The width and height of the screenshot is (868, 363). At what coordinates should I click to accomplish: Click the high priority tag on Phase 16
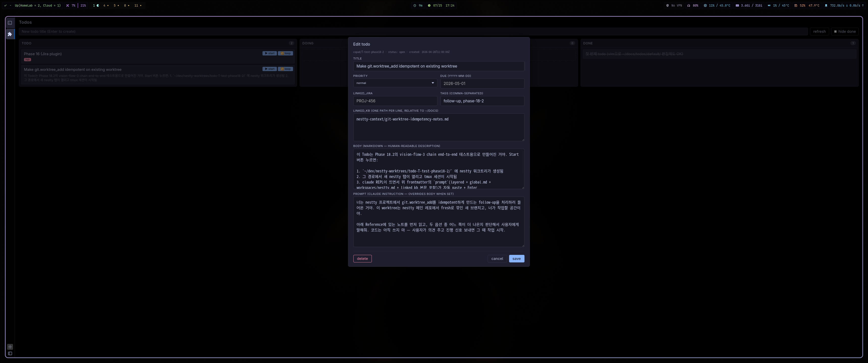27,59
